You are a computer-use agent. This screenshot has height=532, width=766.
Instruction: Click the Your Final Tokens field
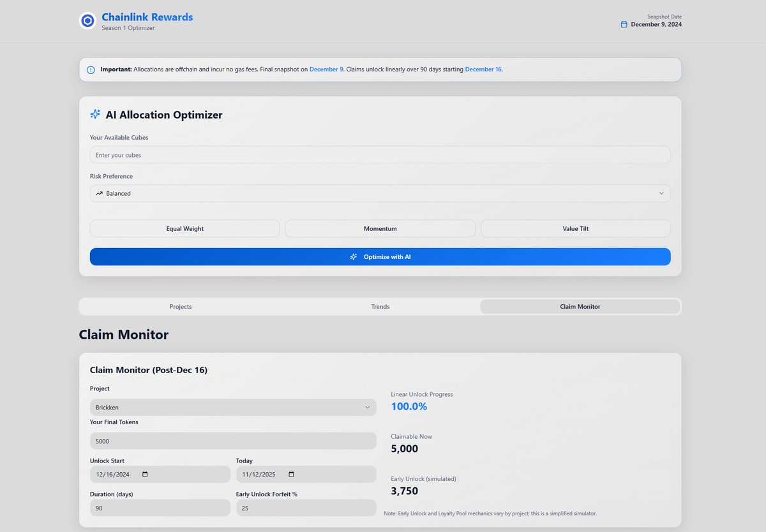click(234, 441)
